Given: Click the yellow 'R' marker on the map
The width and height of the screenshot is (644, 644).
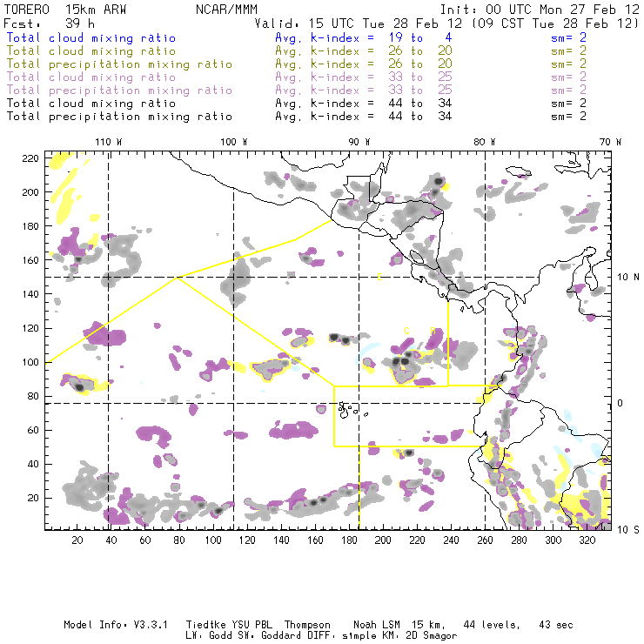Looking at the screenshot, I should tap(433, 331).
